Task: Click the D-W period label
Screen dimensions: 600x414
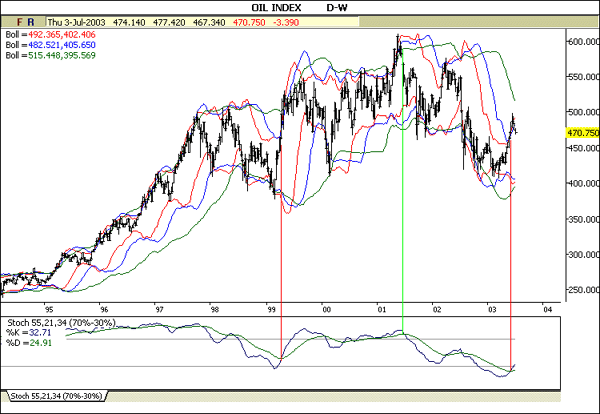Action: coord(337,7)
